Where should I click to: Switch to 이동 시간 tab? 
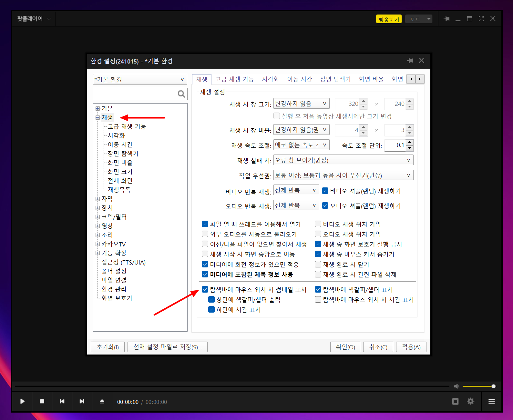tap(300, 79)
